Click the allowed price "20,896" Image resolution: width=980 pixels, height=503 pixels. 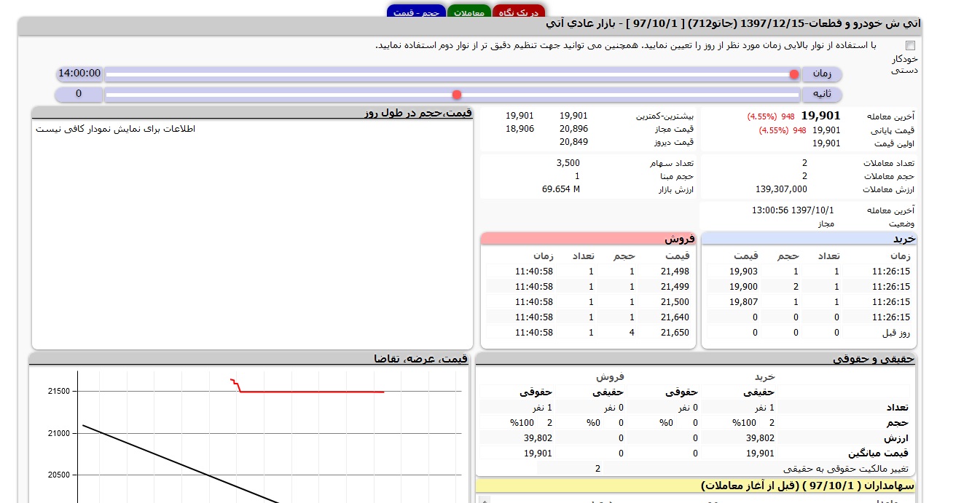point(573,129)
